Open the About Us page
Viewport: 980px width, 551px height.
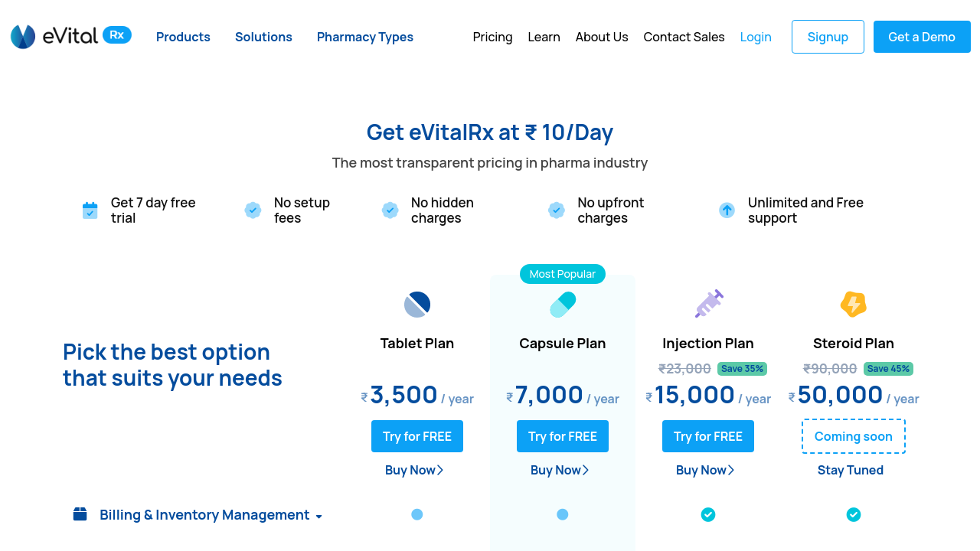[602, 37]
